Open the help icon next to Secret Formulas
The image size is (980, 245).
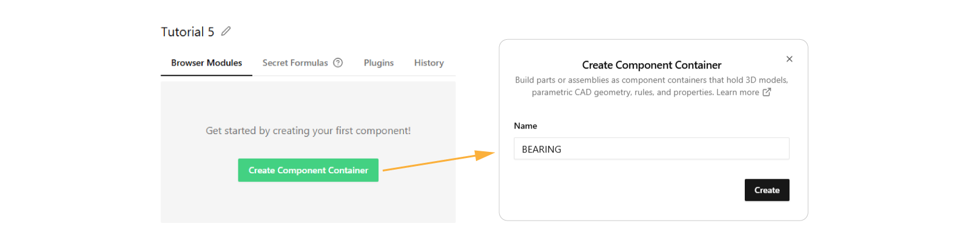(x=337, y=62)
